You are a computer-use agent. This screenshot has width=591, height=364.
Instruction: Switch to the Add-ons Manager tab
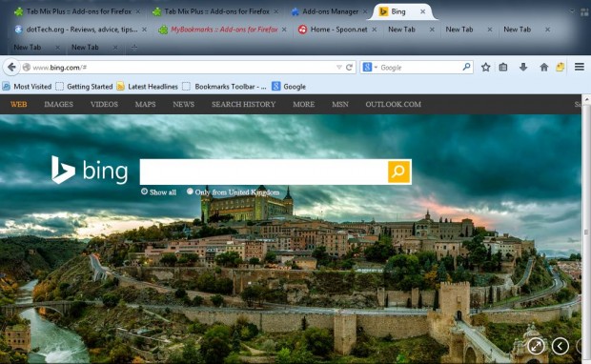click(330, 11)
